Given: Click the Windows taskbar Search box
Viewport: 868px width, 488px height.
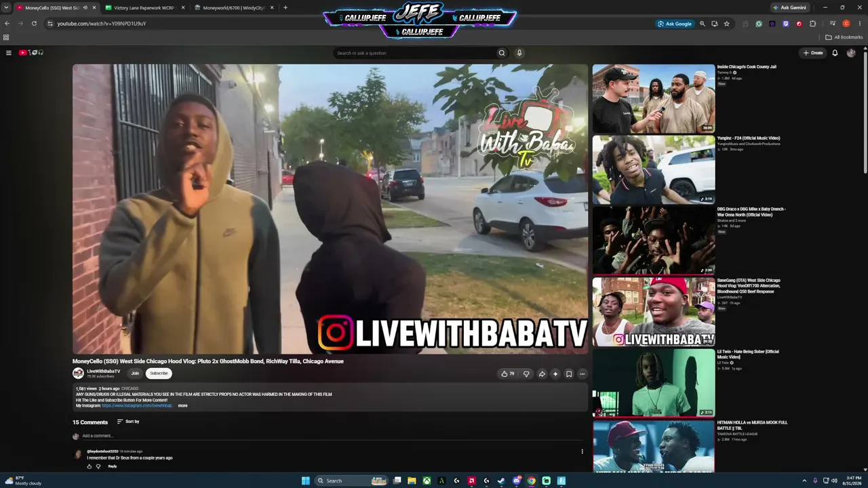Looking at the screenshot, I should [x=350, y=481].
